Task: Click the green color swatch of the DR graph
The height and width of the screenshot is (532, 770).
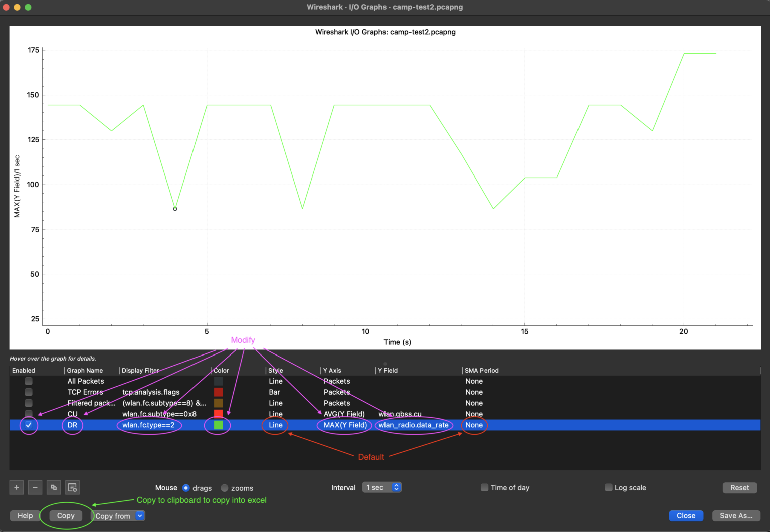Action: pyautogui.click(x=218, y=425)
